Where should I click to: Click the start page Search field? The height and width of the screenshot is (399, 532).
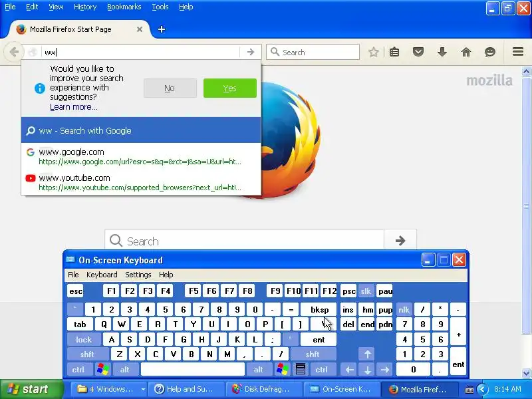(x=244, y=241)
